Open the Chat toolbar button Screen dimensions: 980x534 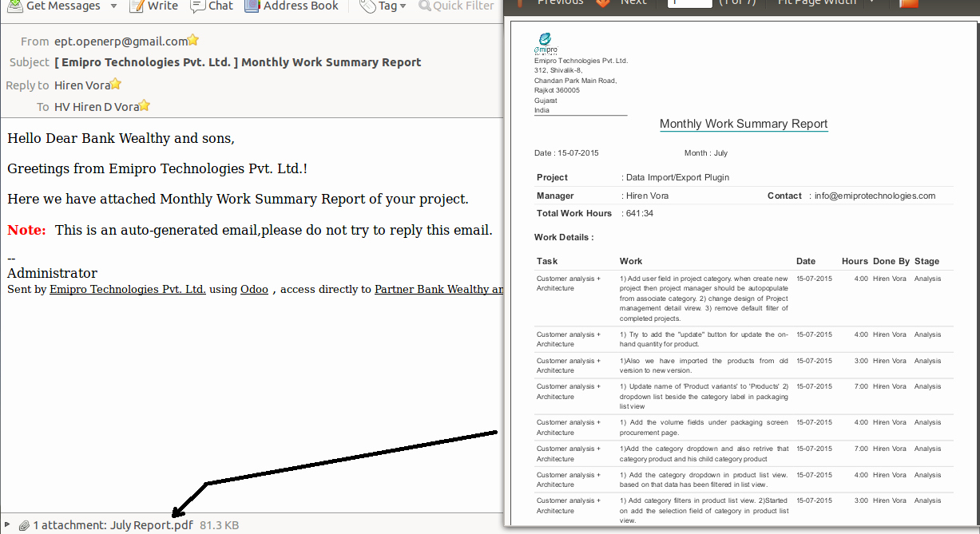tap(212, 6)
